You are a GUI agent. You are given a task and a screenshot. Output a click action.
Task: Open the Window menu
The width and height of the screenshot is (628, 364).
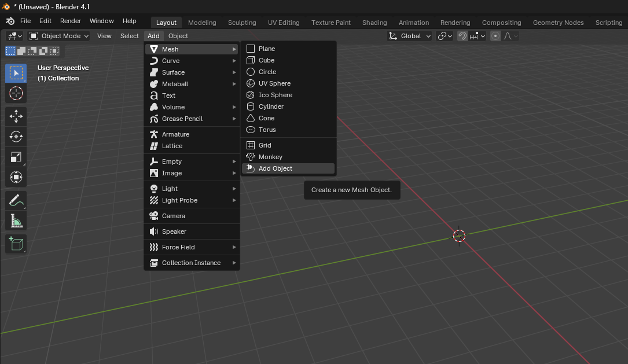pyautogui.click(x=101, y=21)
